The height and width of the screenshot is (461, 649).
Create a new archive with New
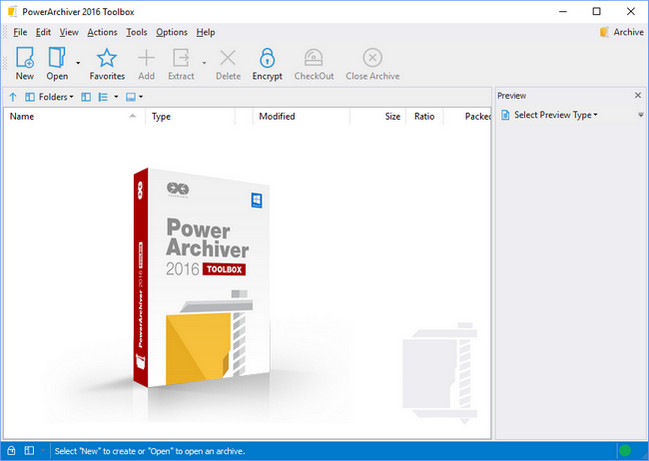25,63
